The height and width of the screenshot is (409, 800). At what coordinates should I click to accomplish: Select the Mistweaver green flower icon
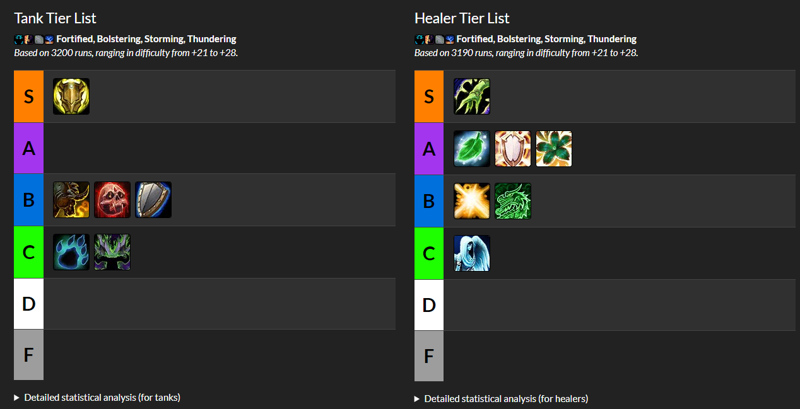tap(554, 148)
